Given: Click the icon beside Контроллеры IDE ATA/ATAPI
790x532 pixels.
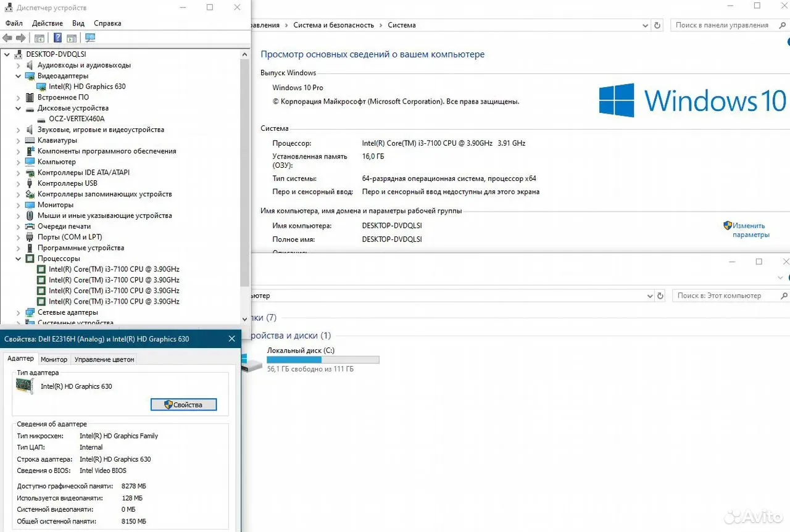Looking at the screenshot, I should pos(30,173).
